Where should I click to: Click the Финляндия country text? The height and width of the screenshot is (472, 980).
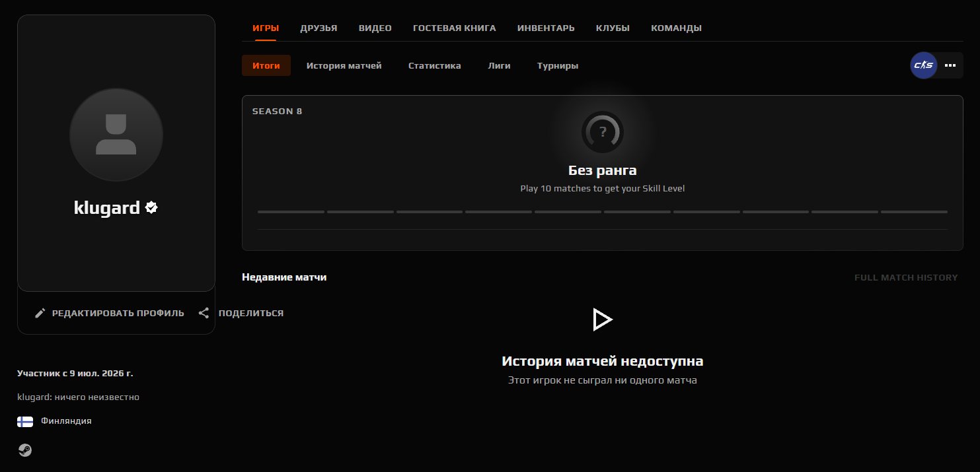point(66,421)
